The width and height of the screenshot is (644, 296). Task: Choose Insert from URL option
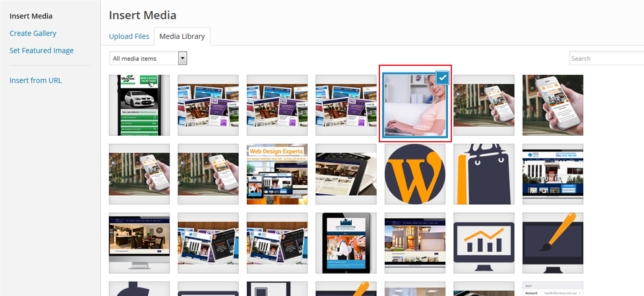click(x=36, y=80)
